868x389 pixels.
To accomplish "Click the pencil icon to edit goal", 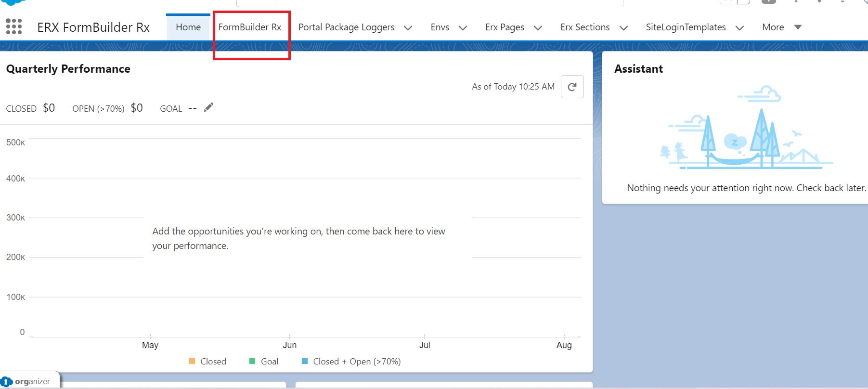I will pos(208,107).
